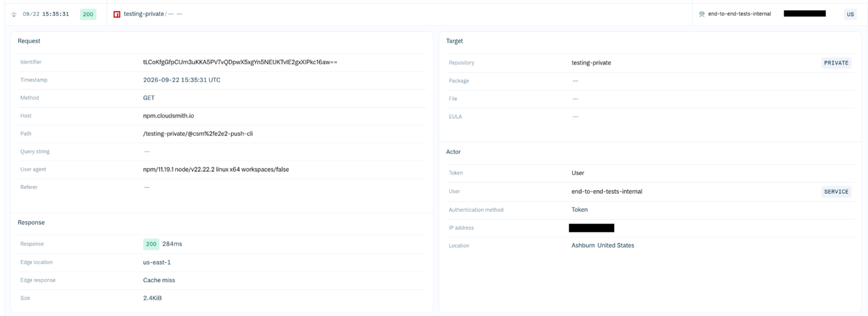The image size is (868, 316).
Task: Click the 284ms response time
Action: click(x=172, y=244)
